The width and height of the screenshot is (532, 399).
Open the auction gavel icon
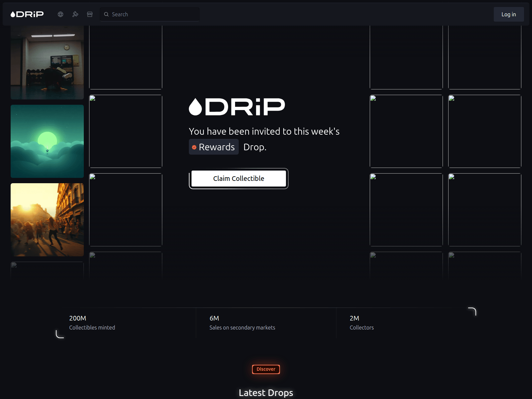(75, 14)
